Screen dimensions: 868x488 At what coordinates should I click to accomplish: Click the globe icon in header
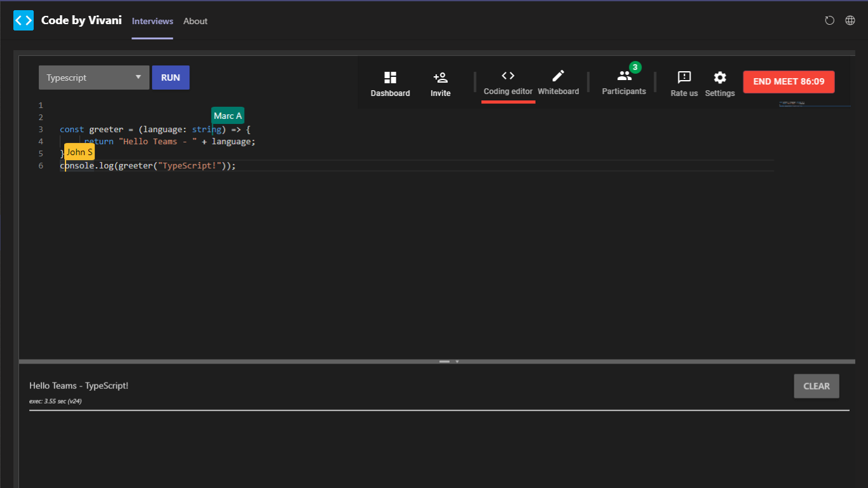[850, 20]
